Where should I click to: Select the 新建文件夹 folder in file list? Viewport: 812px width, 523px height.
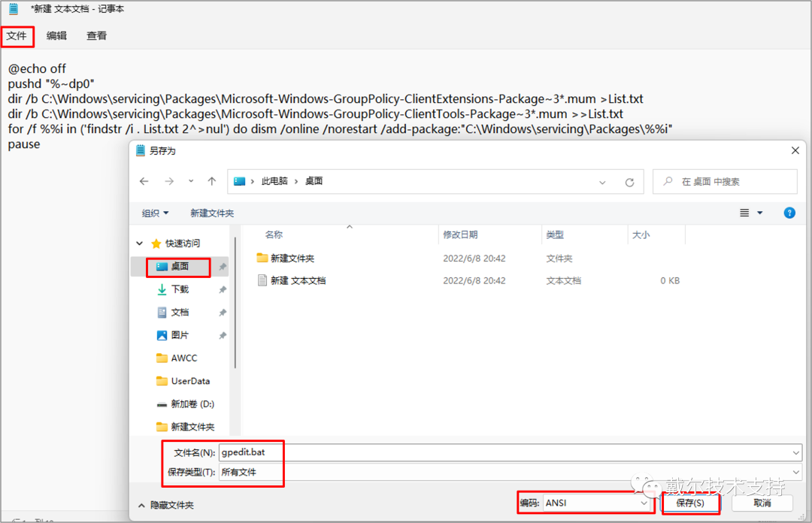[292, 258]
